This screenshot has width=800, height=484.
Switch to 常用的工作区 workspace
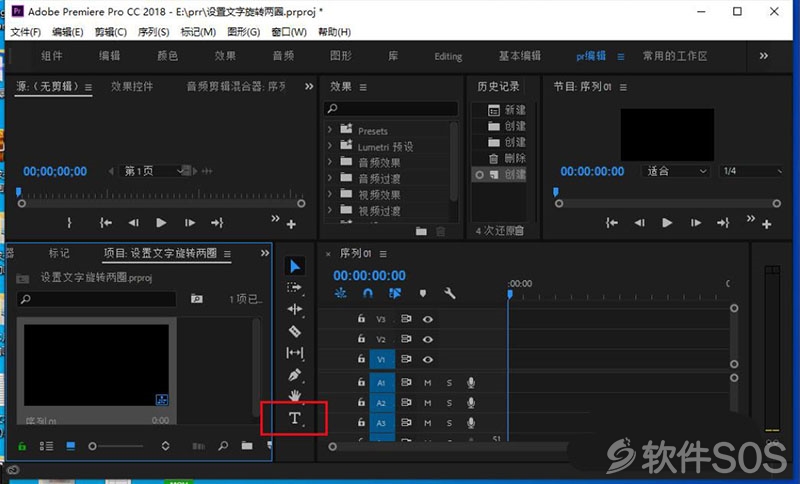point(674,56)
